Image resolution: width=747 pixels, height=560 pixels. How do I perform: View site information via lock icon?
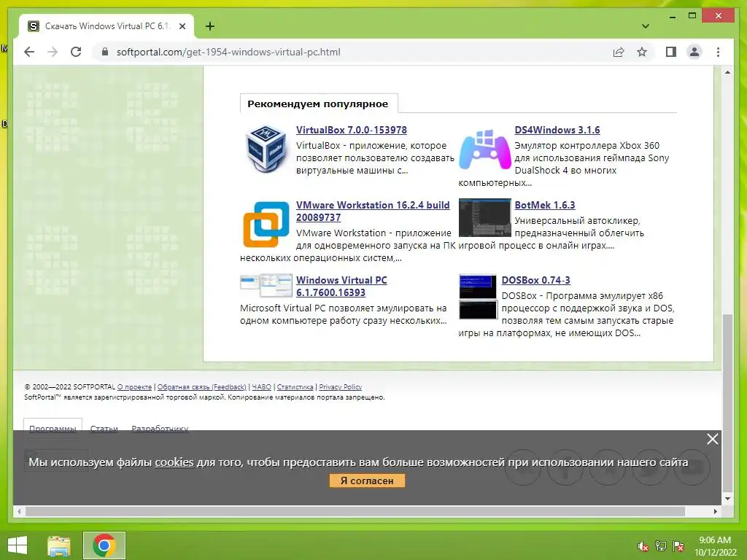(x=105, y=52)
